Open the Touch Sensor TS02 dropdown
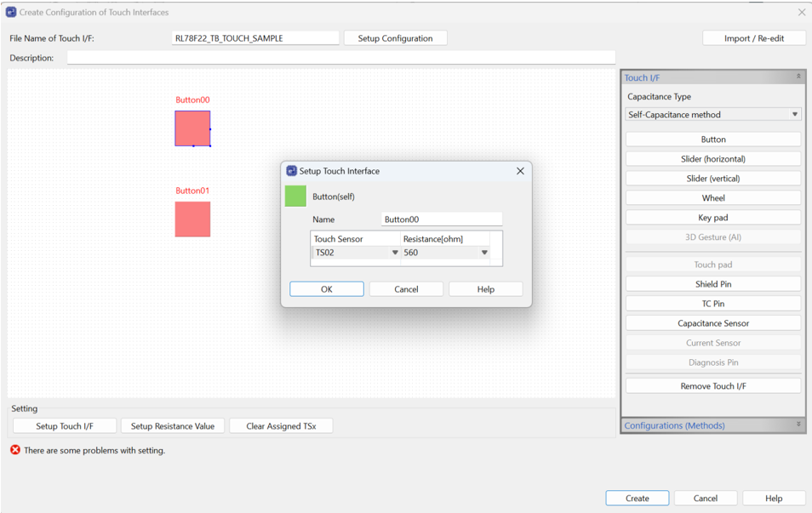The width and height of the screenshot is (812, 513). 395,253
